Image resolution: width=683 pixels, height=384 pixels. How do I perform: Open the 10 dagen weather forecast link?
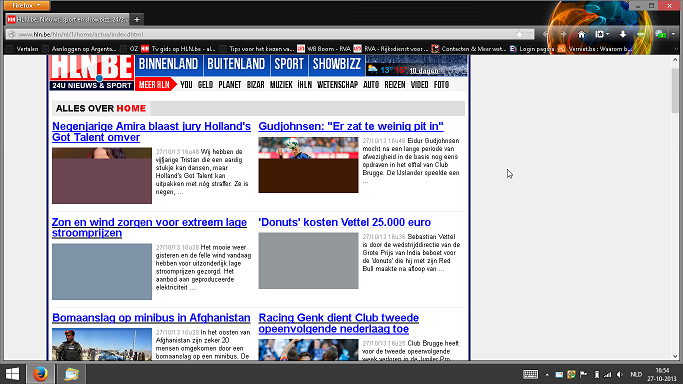pyautogui.click(x=423, y=71)
